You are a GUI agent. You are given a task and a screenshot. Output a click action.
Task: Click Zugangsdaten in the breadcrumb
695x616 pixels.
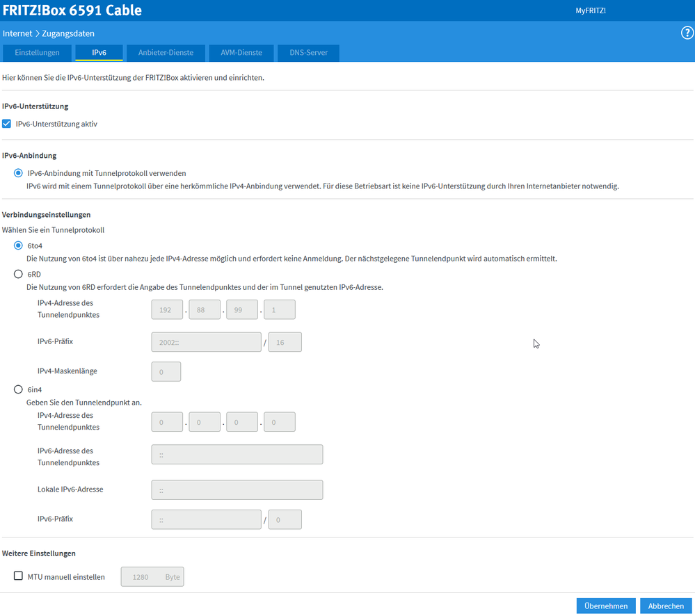click(67, 33)
